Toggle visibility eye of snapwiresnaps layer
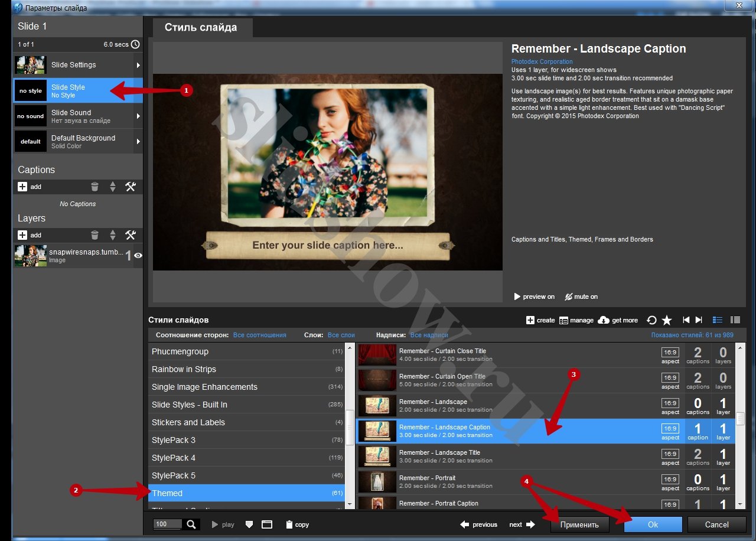Image resolution: width=756 pixels, height=541 pixels. click(x=138, y=256)
